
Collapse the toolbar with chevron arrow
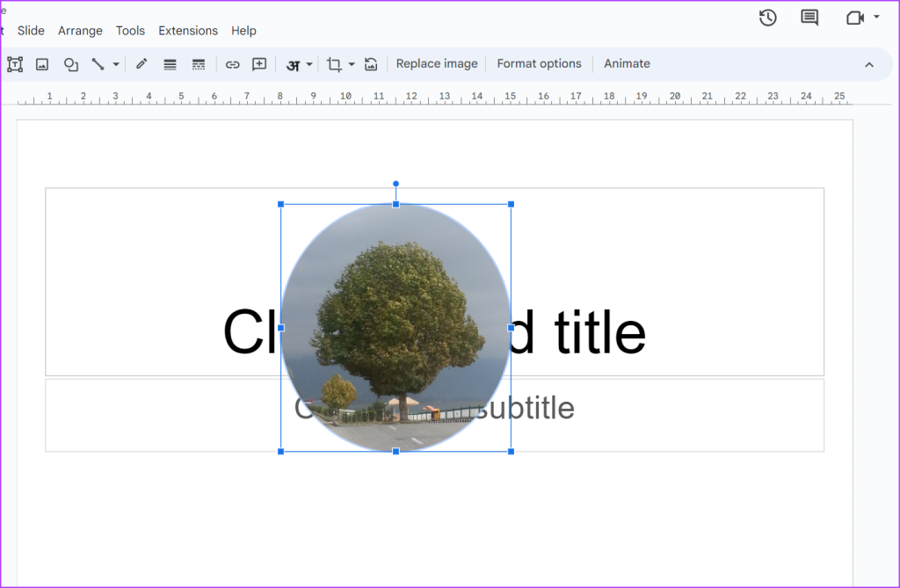click(869, 64)
